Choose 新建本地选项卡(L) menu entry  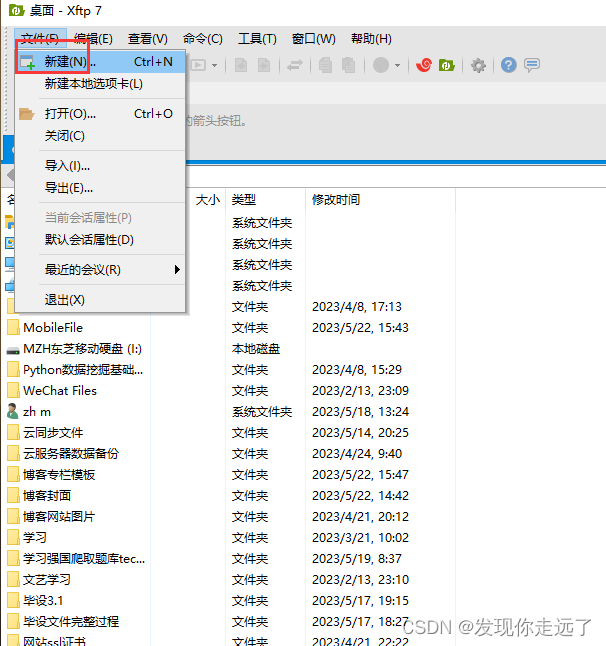coord(100,84)
